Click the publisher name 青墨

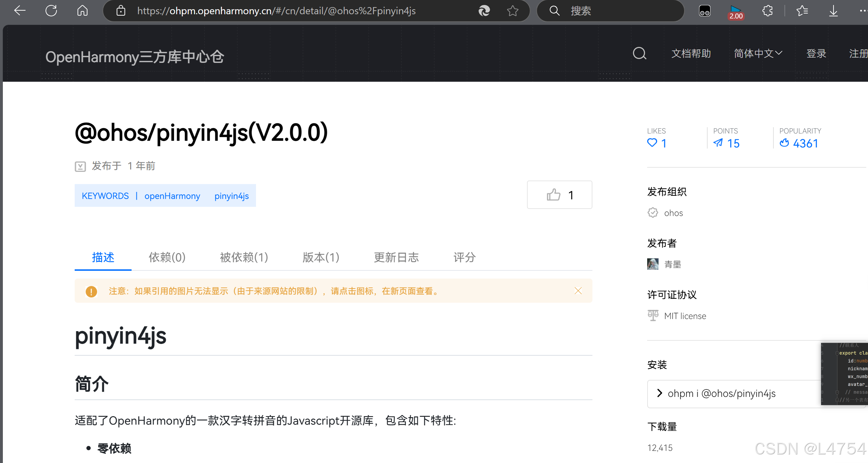click(x=673, y=264)
